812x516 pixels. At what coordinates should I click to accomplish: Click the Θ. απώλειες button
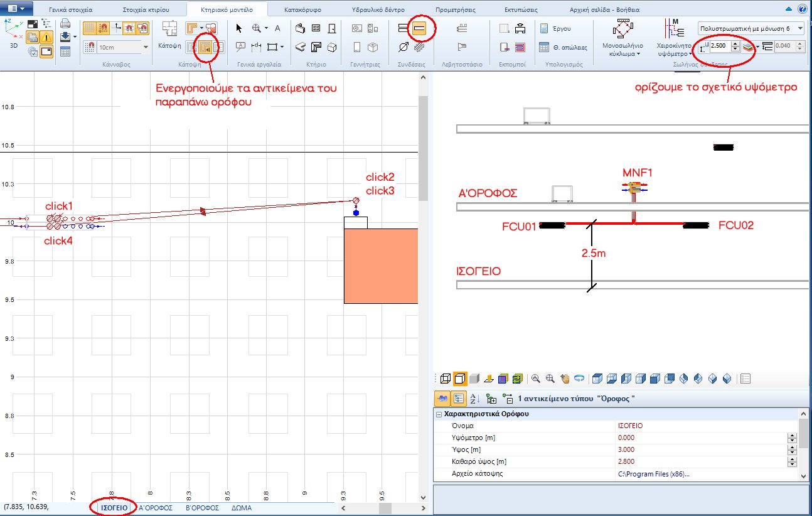(563, 47)
